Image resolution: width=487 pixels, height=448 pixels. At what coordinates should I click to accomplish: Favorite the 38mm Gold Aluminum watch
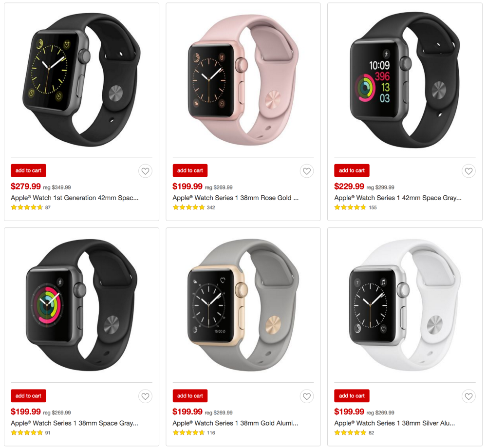[306, 396]
